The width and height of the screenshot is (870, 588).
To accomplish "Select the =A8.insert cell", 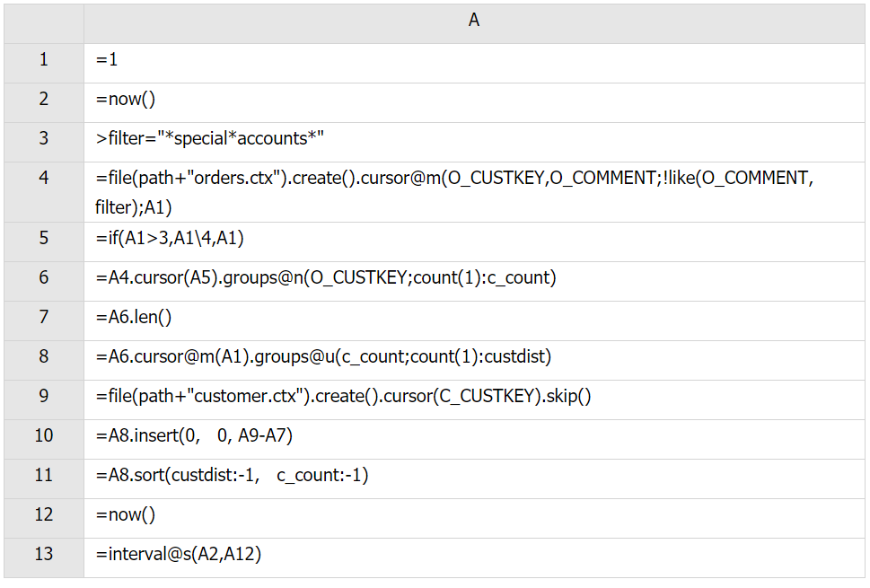I will click(x=474, y=435).
